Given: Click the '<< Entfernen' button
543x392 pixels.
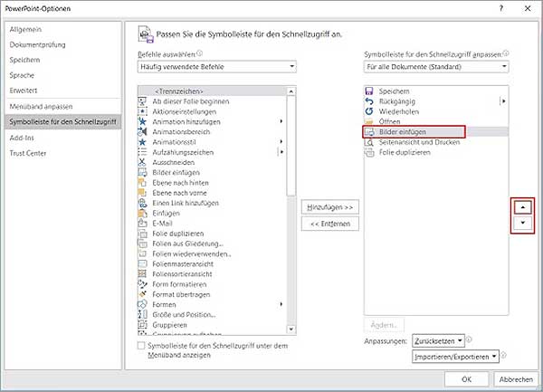Looking at the screenshot, I should 330,224.
